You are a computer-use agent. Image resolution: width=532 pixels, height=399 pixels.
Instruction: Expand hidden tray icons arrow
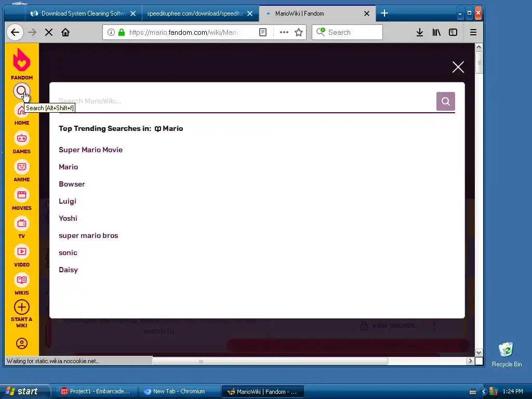[x=484, y=392]
